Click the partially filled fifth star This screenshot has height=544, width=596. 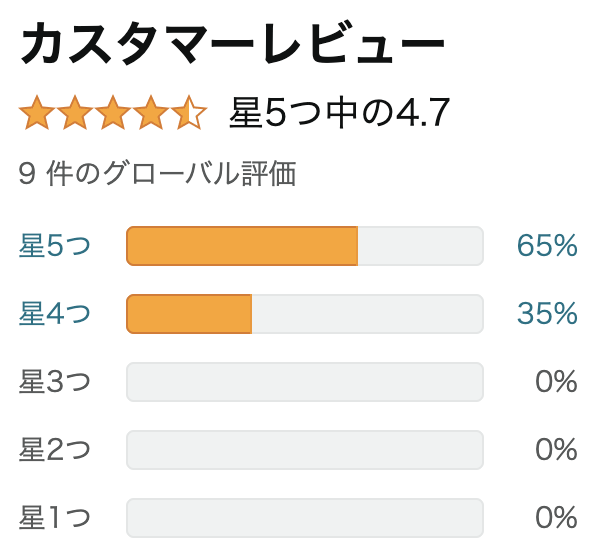tap(189, 113)
